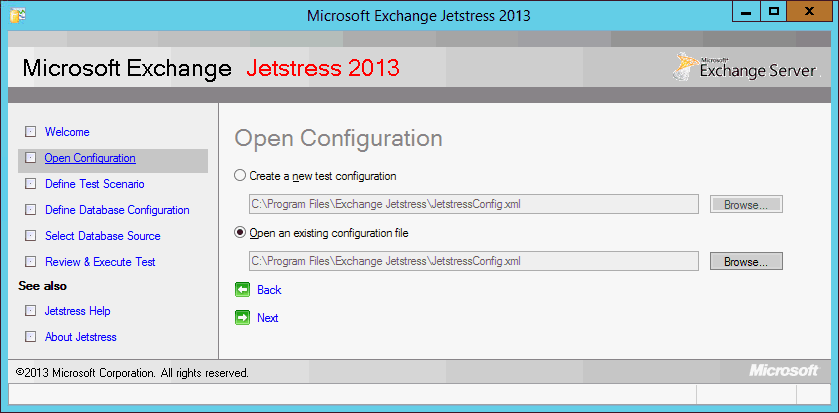
Task: Open the About Jetstress link
Action: point(81,337)
